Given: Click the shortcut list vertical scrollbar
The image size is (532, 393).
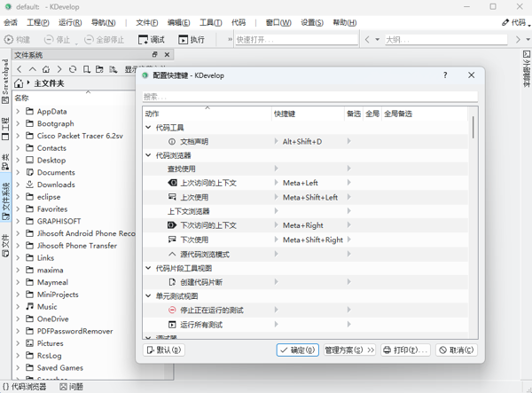Looking at the screenshot, I should pos(473,129).
